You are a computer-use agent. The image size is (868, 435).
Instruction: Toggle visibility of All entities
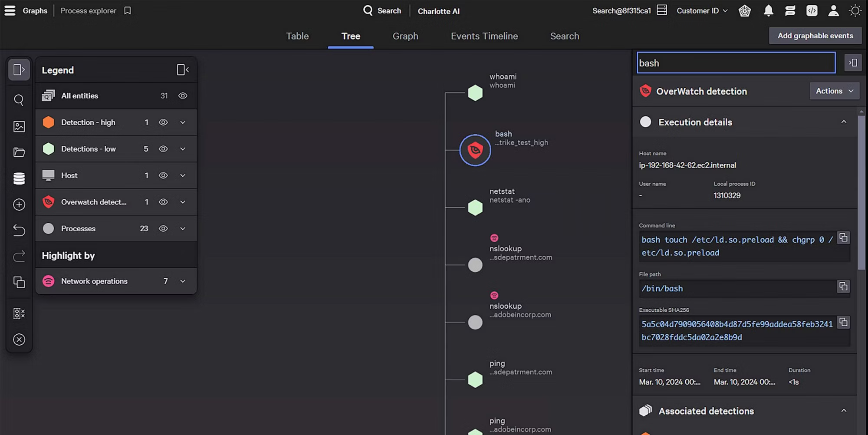tap(183, 96)
